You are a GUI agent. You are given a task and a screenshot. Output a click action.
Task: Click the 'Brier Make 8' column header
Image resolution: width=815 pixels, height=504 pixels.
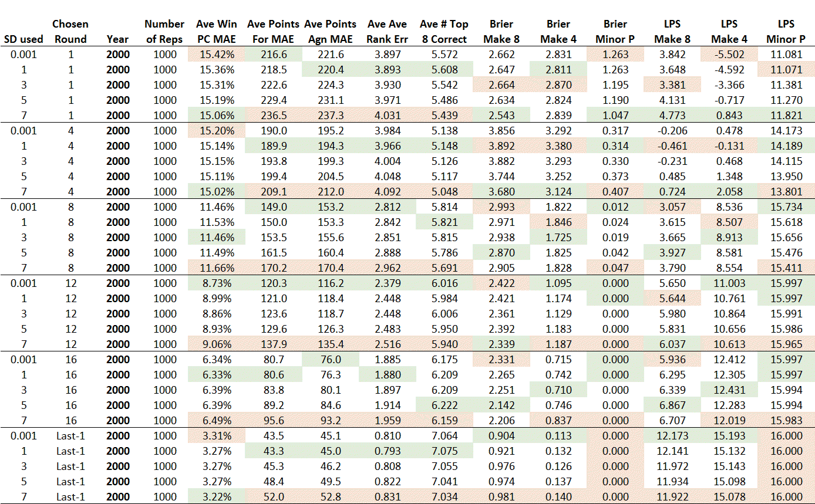[x=501, y=32]
